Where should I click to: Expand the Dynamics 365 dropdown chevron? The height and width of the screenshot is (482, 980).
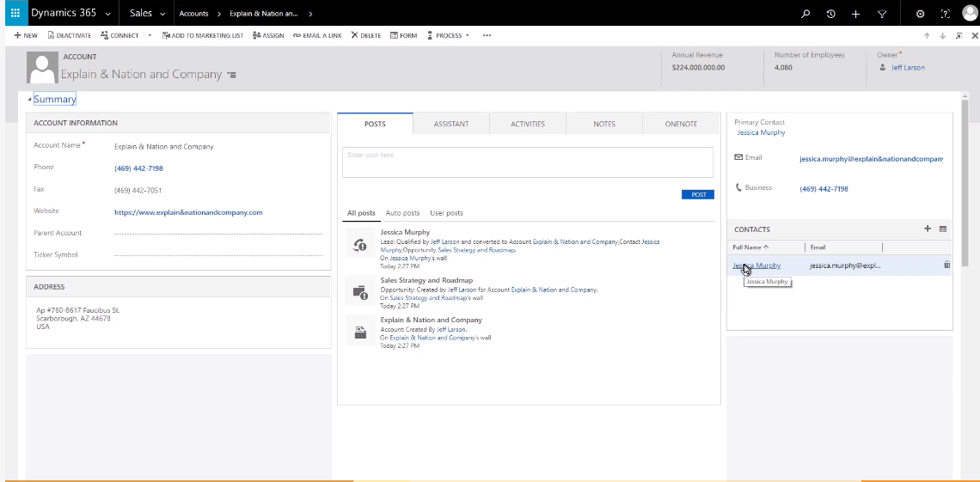tap(108, 14)
